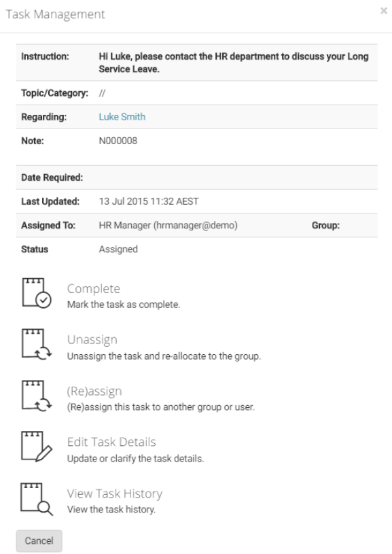
Task: Open the (Re)assign heading link
Action: (94, 391)
